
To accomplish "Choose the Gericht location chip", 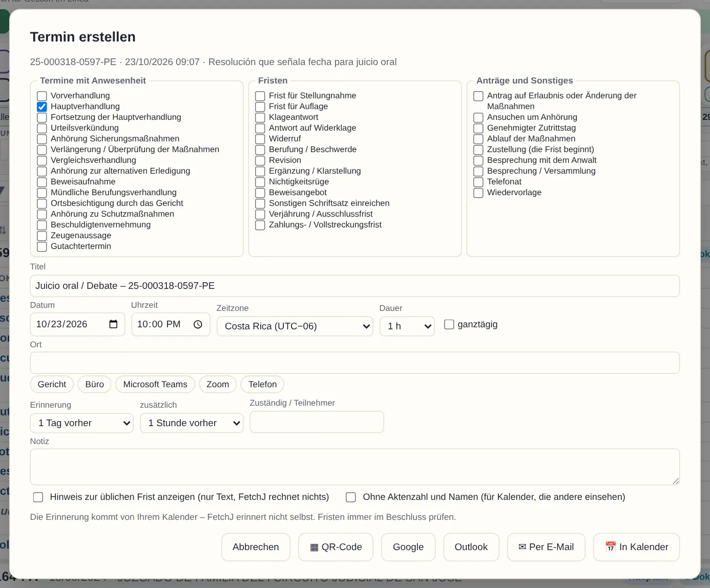I will [52, 384].
